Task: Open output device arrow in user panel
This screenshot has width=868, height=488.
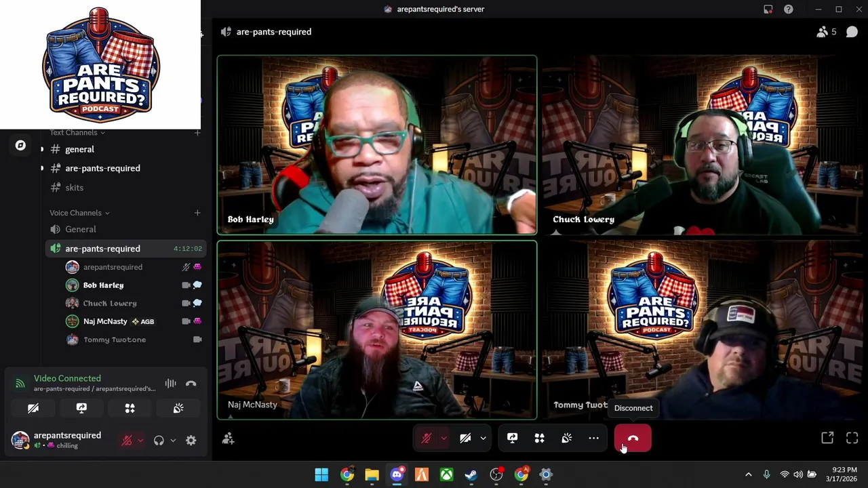Action: 173,441
